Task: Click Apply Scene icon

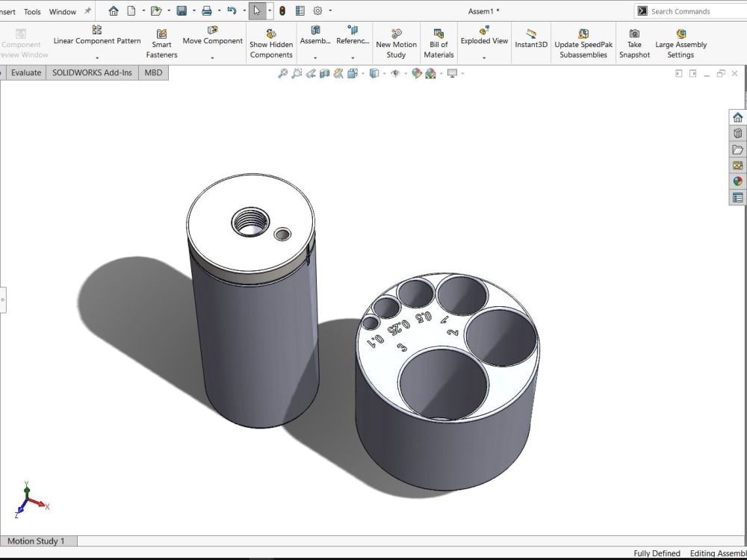Action: coord(431,73)
